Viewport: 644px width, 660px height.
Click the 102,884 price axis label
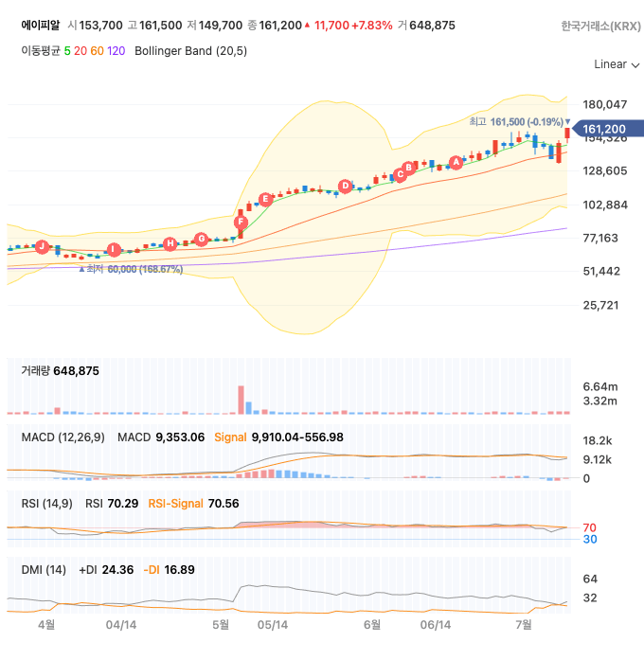(605, 205)
